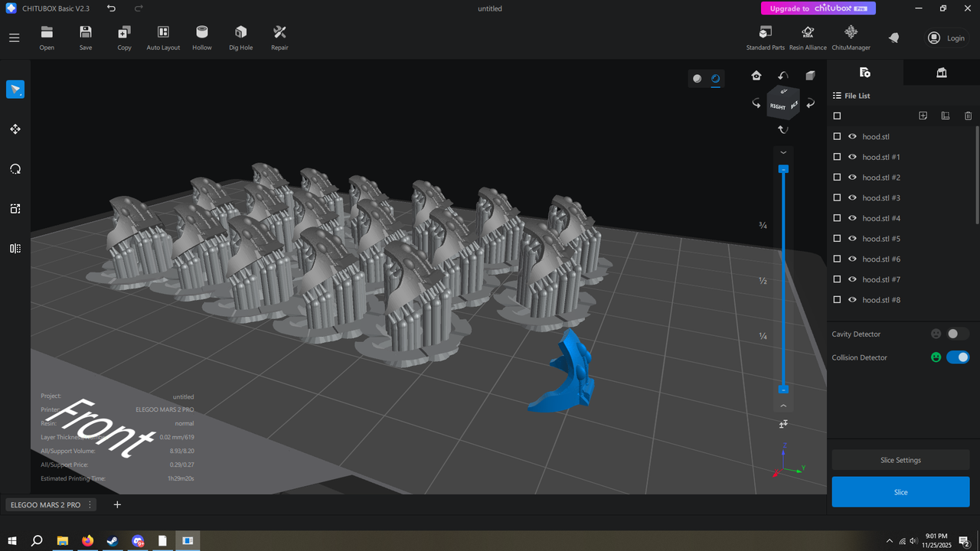Open Slice Settings
Viewport: 980px width, 551px height.
tap(901, 460)
